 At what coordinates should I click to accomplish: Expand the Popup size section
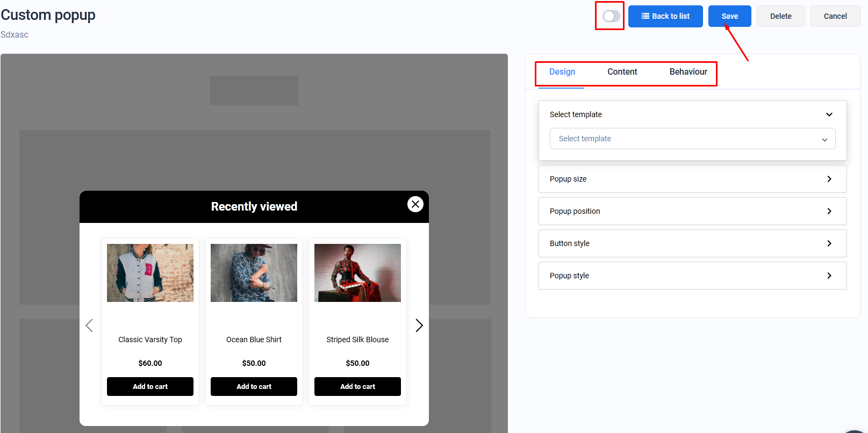coord(692,179)
